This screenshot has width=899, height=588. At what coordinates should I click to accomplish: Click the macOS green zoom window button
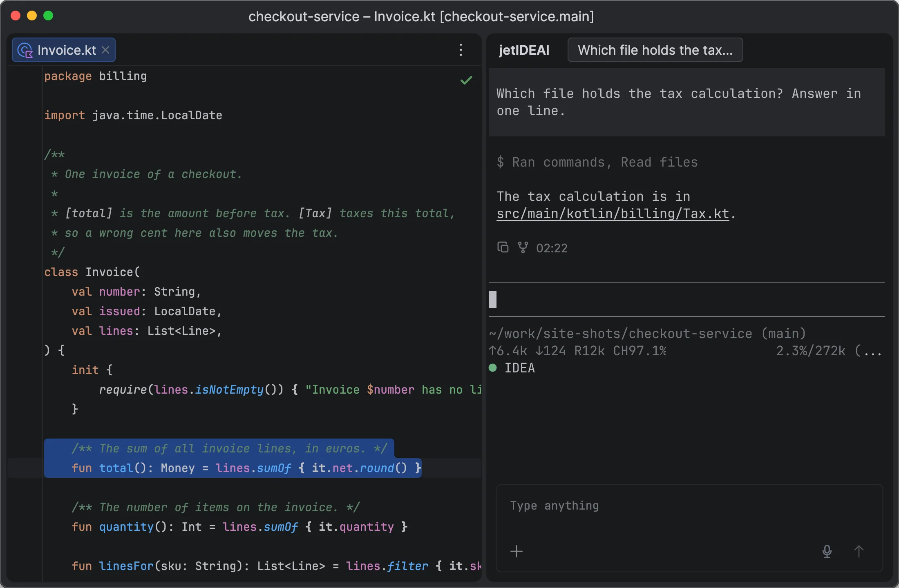point(48,16)
